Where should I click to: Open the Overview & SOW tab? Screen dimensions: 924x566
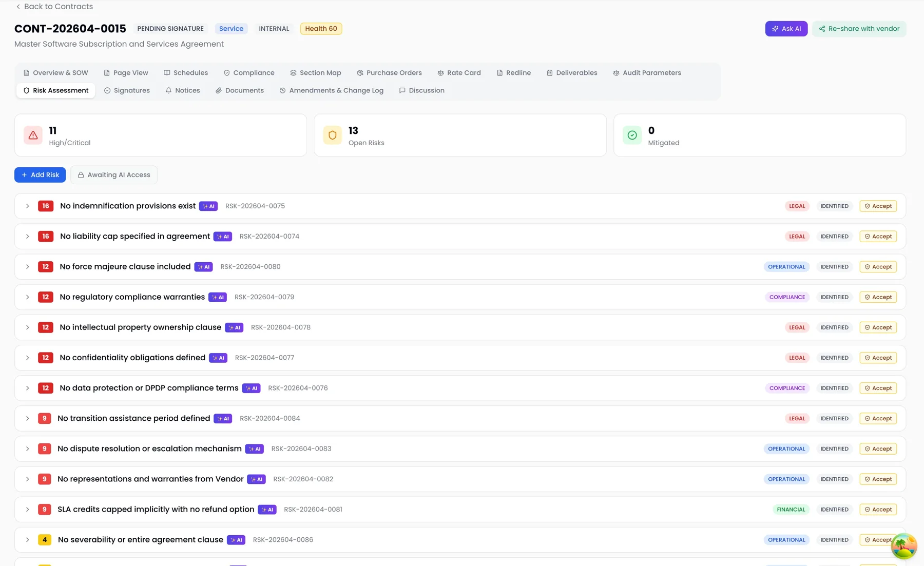point(55,73)
